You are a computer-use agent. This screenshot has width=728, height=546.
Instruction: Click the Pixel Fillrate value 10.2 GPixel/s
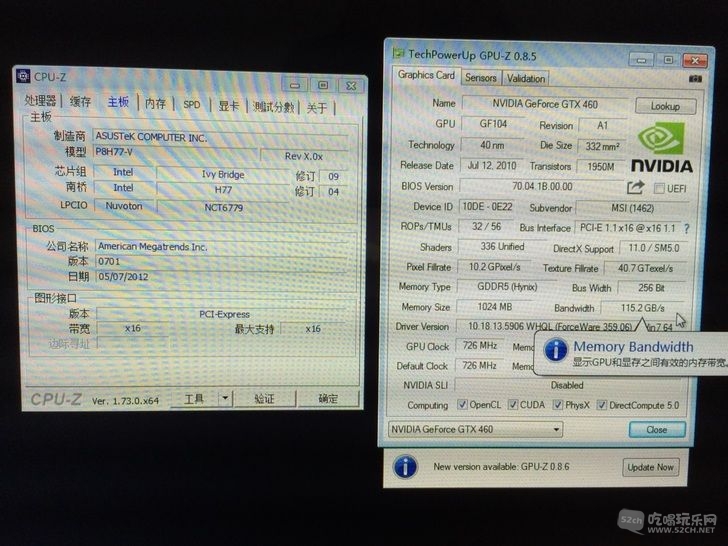point(494,267)
